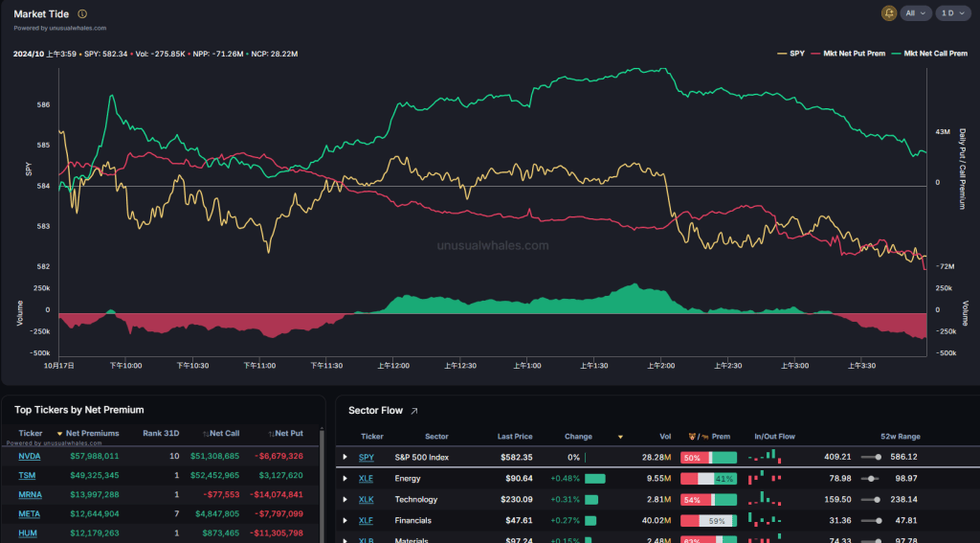
Task: Open Sector Flow in expanded view arrow
Action: pos(414,411)
